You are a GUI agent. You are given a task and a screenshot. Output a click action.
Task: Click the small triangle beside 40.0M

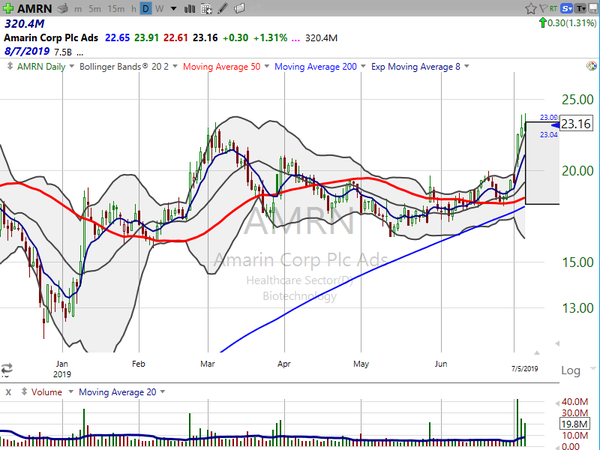point(557,403)
